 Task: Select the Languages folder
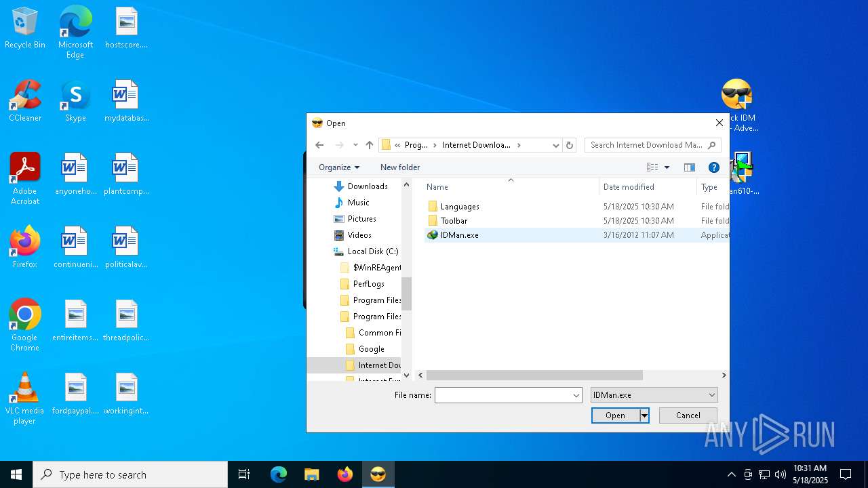[x=460, y=207]
